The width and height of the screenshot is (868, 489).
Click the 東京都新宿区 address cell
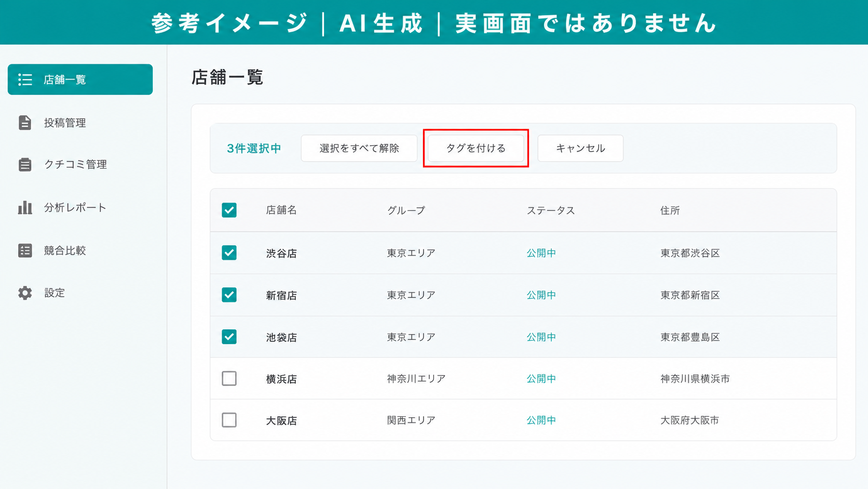[x=690, y=295]
